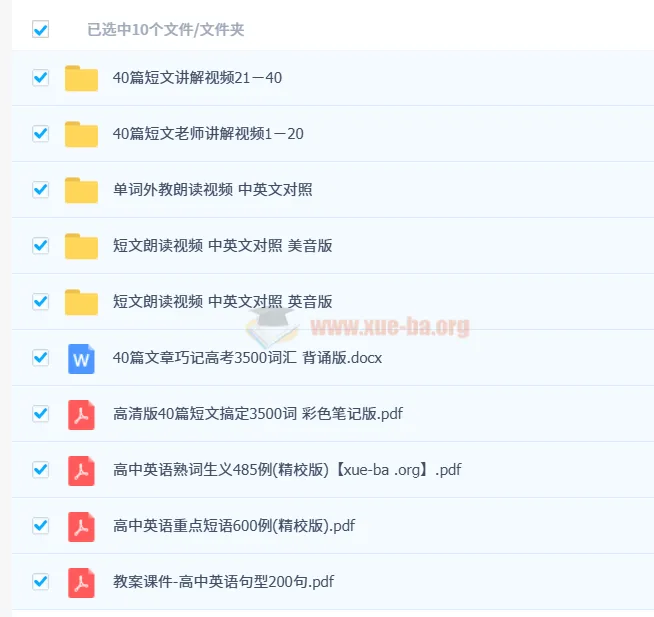
Task: Open the folder icon for 40篇短文讲解视频21-40
Action: 81,78
